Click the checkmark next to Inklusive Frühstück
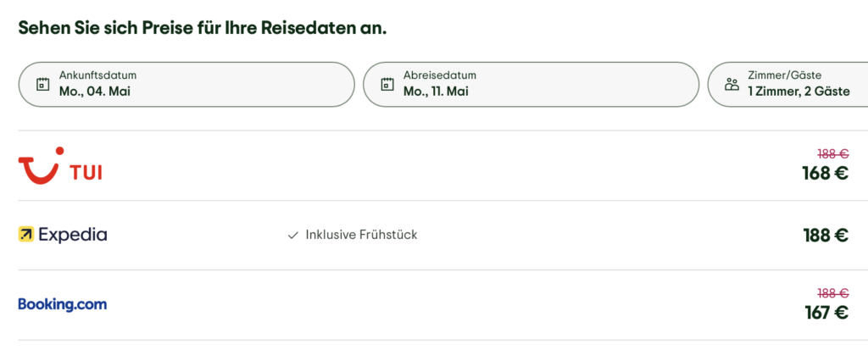 [293, 235]
